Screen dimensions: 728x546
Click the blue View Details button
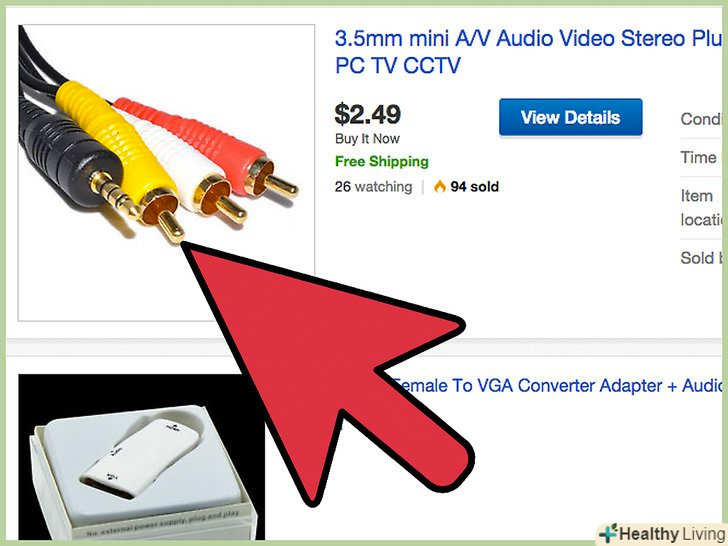pos(571,117)
